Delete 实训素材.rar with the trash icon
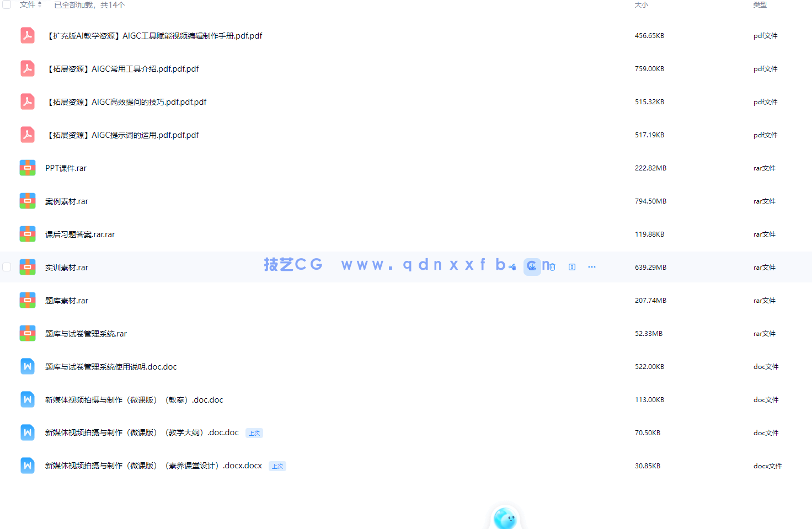 point(552,267)
